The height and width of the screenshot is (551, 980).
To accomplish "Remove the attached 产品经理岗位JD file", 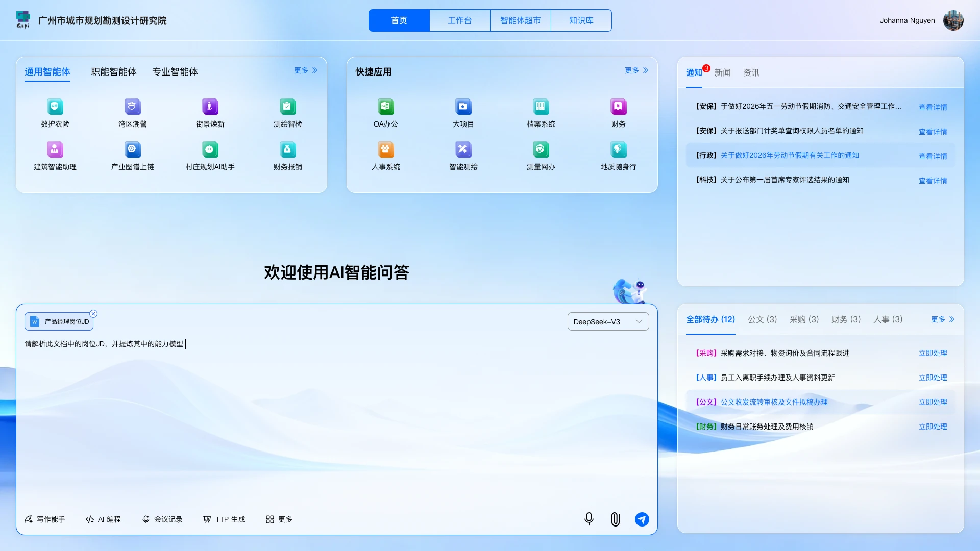I will point(93,314).
